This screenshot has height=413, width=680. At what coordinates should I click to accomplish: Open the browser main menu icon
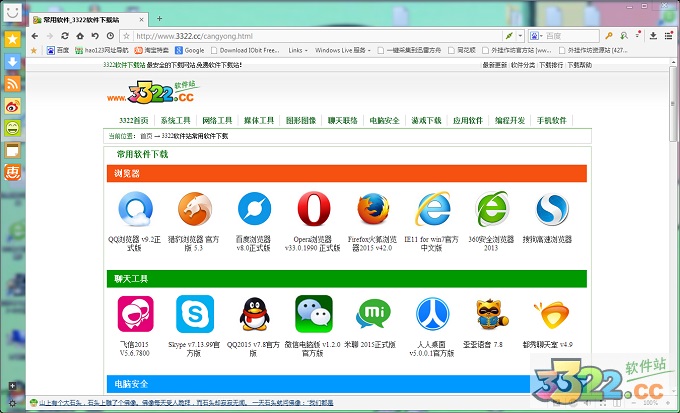tap(668, 36)
